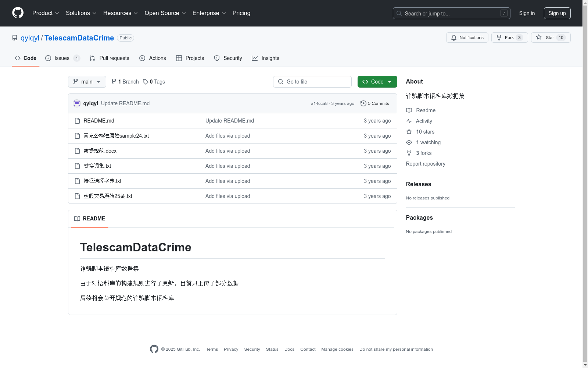588x368 pixels.
Task: Click the qylqyl avatar in commit row
Action: tap(77, 103)
